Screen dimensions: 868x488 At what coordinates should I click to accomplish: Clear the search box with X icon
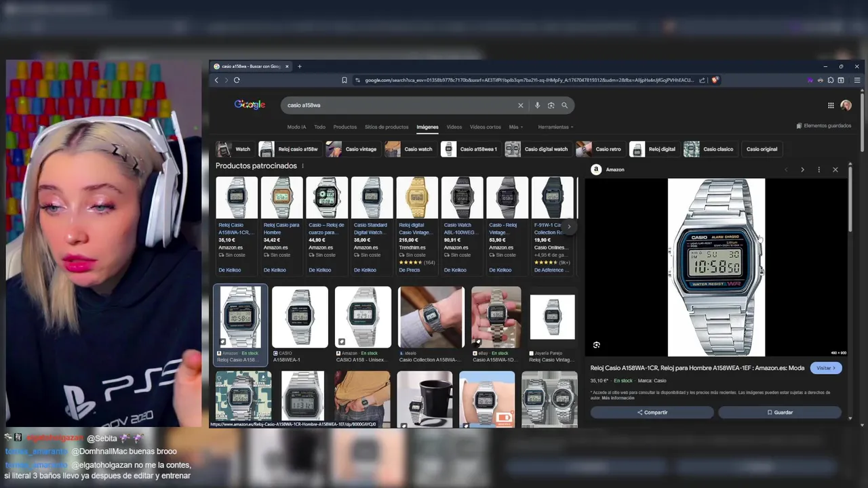coord(521,105)
